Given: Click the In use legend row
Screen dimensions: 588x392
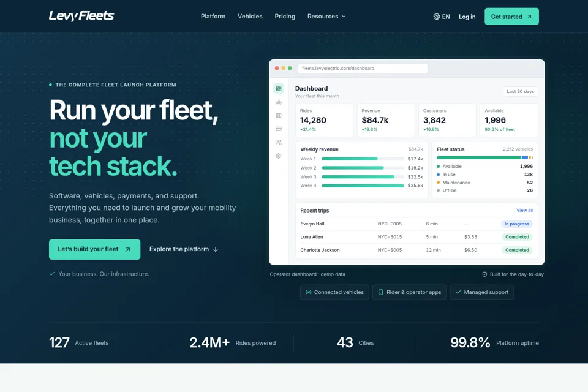Looking at the screenshot, I should [484, 175].
